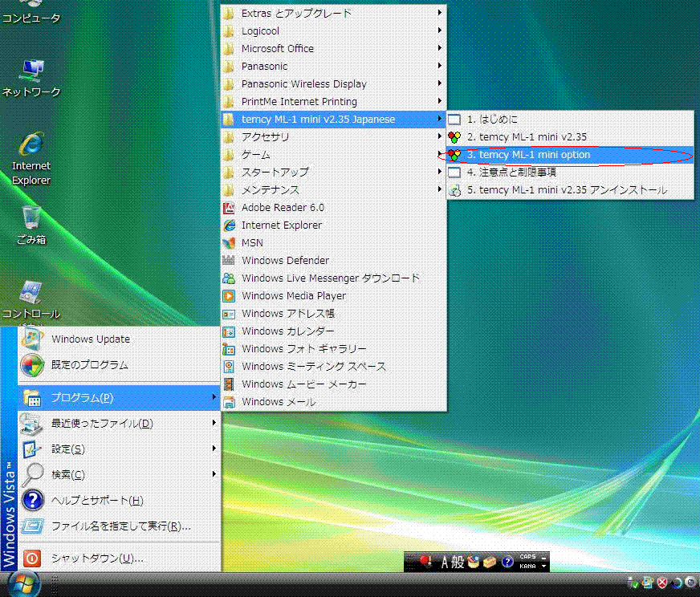Click the Internet Explorer icon in programs list
700x597 pixels.
[x=229, y=225]
